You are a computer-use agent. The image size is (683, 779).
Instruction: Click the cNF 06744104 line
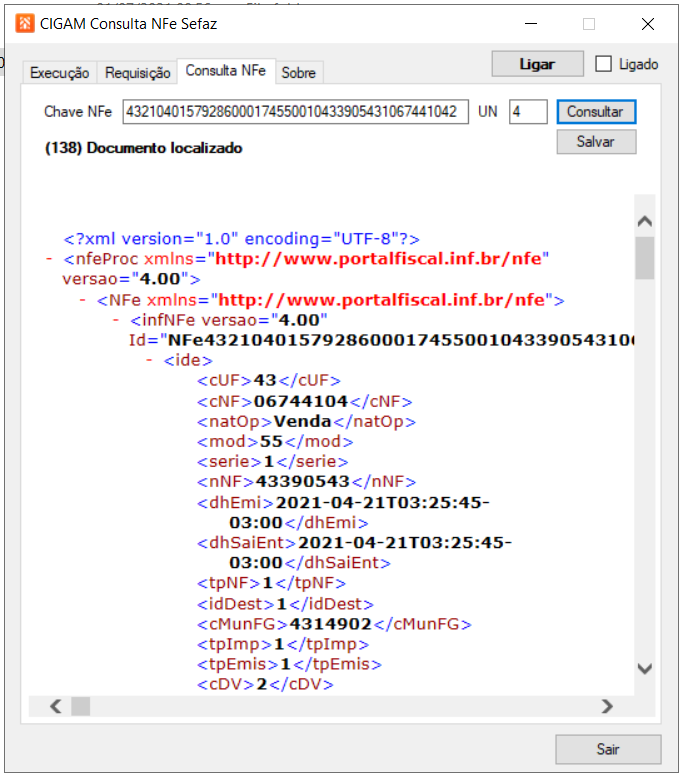point(304,401)
